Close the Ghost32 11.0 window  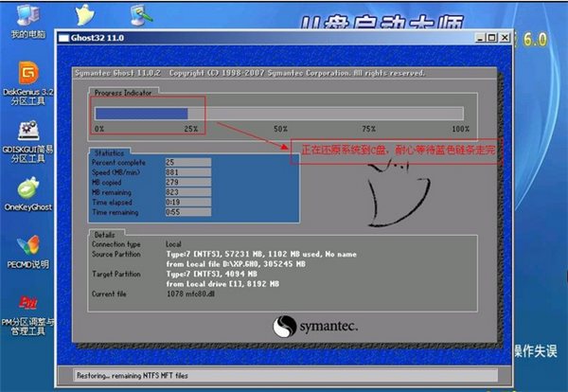click(x=505, y=38)
